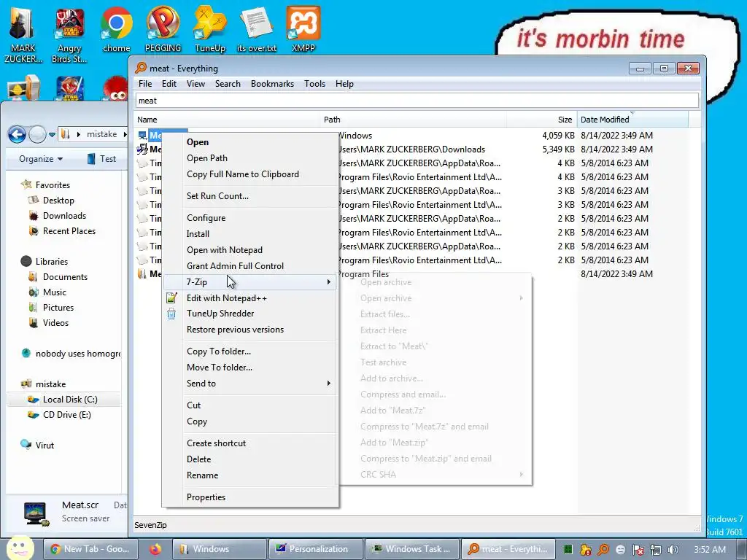Open the Search menu in Everything
Image resolution: width=747 pixels, height=560 pixels.
pyautogui.click(x=228, y=84)
